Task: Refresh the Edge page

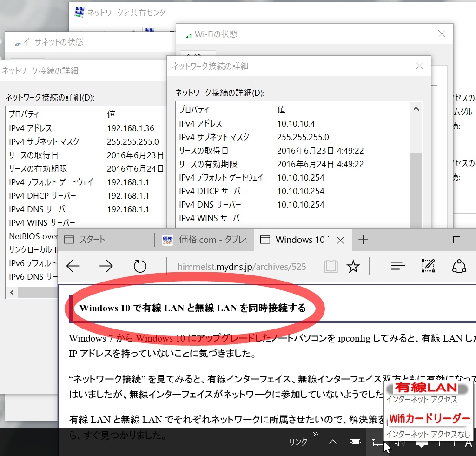Action: click(x=140, y=267)
